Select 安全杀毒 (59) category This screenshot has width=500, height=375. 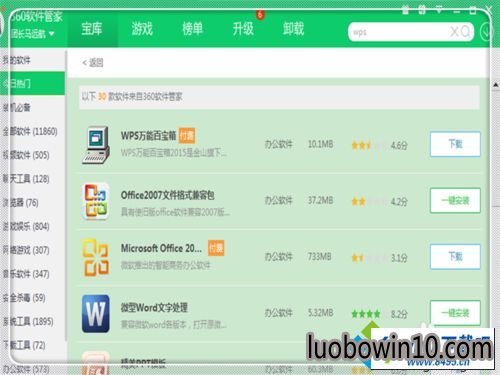click(x=32, y=298)
